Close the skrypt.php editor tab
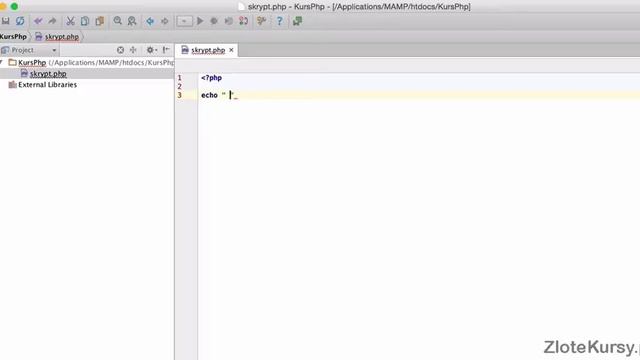 pos(231,50)
